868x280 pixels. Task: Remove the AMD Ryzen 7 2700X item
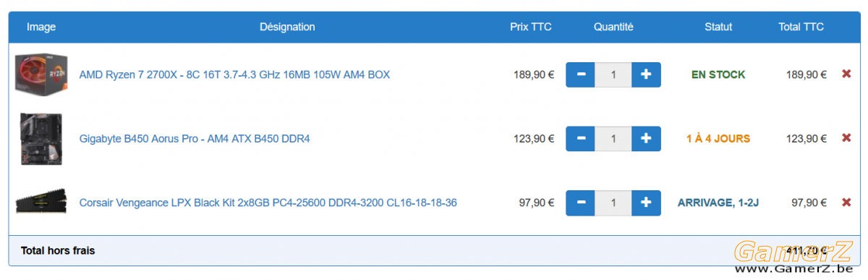pyautogui.click(x=846, y=75)
